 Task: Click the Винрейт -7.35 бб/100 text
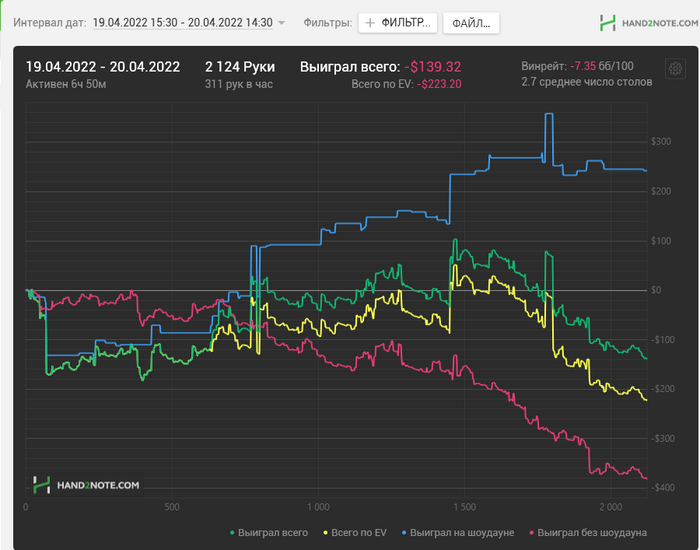click(x=577, y=67)
